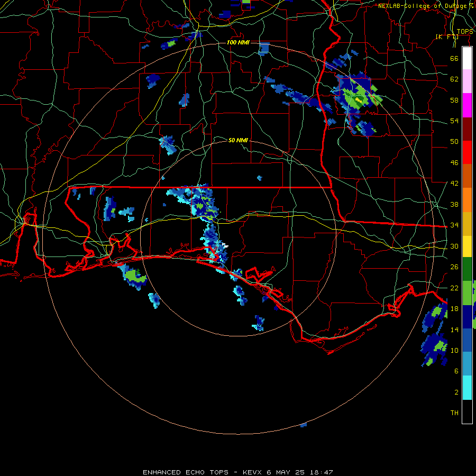Select the light pink legend swatch

(467, 81)
